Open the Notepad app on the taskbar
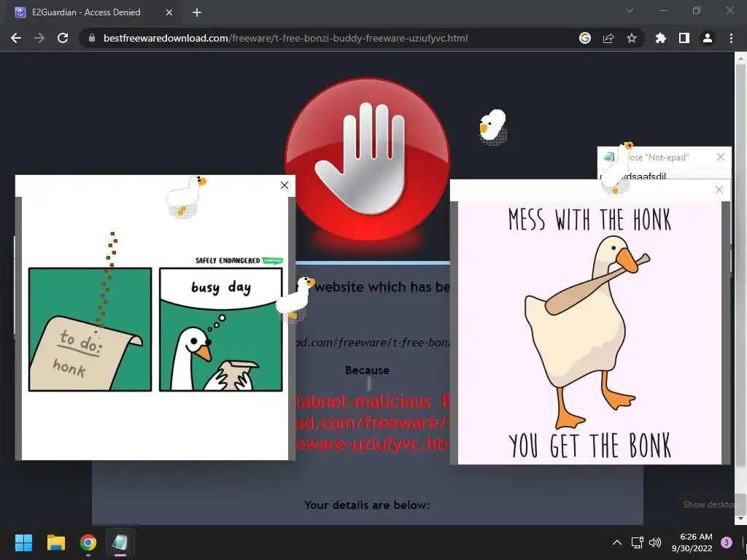This screenshot has width=747, height=560. 120,542
